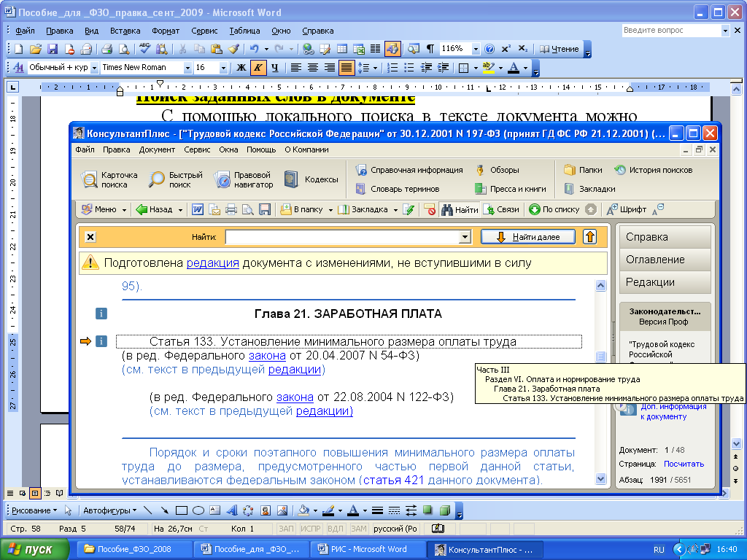Open Карточка поиска in КонсультантПлюс

click(x=109, y=179)
